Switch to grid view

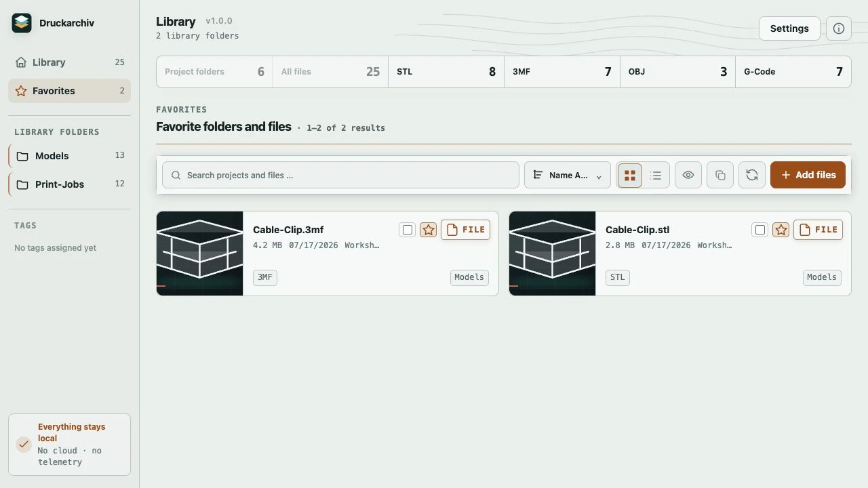tap(630, 175)
